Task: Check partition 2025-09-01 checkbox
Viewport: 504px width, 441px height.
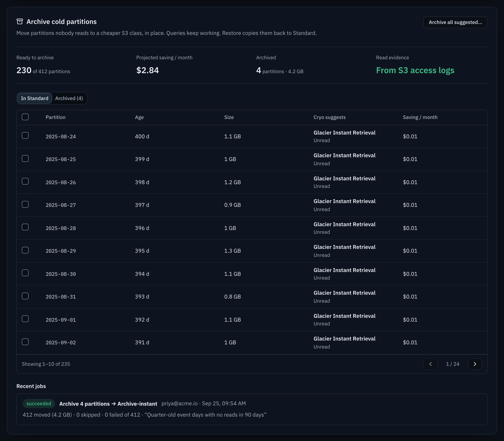Action: pyautogui.click(x=25, y=319)
